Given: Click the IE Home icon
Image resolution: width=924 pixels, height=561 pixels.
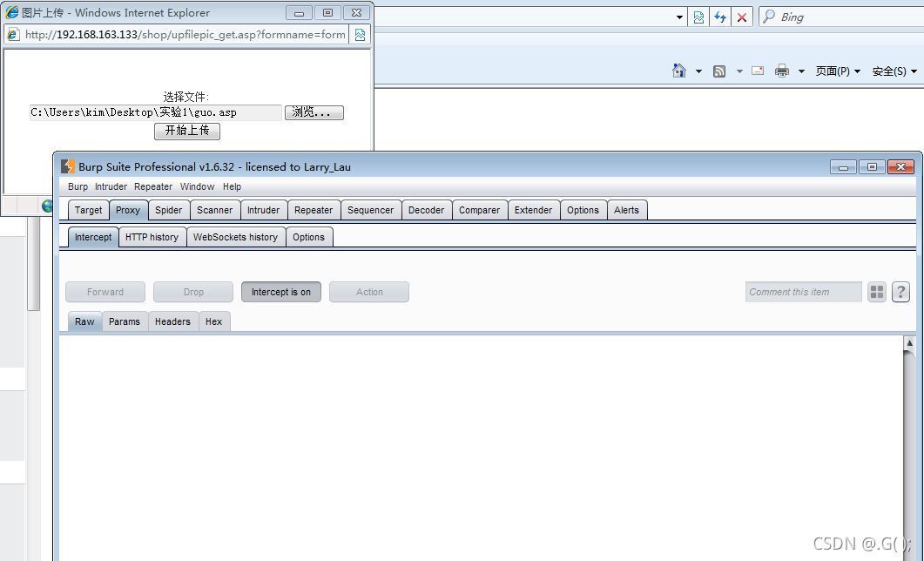Looking at the screenshot, I should (679, 71).
